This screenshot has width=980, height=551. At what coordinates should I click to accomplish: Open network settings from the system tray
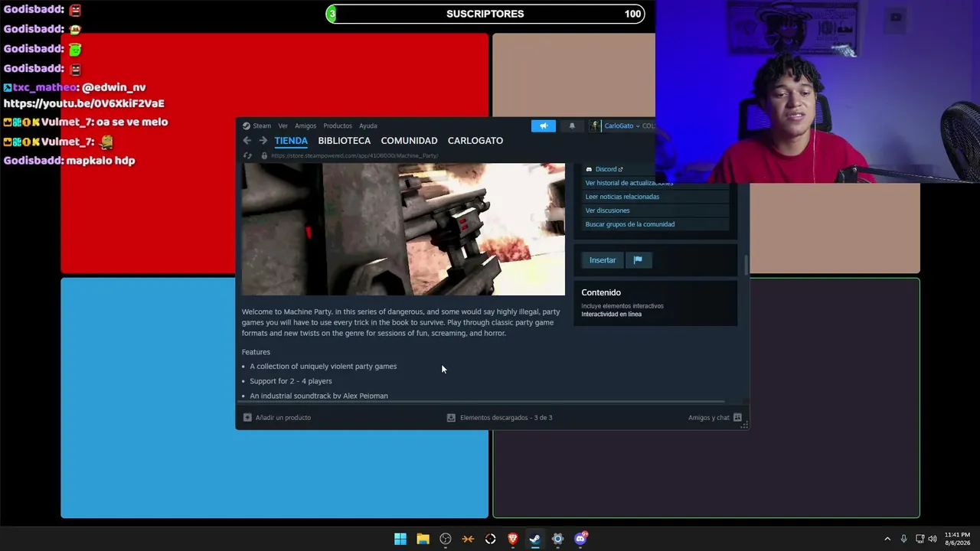pos(920,539)
